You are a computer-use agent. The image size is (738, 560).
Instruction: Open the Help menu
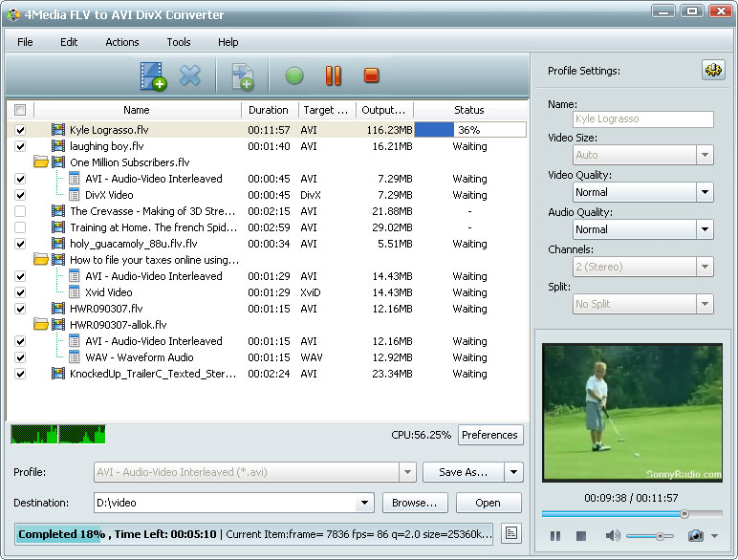(x=228, y=42)
